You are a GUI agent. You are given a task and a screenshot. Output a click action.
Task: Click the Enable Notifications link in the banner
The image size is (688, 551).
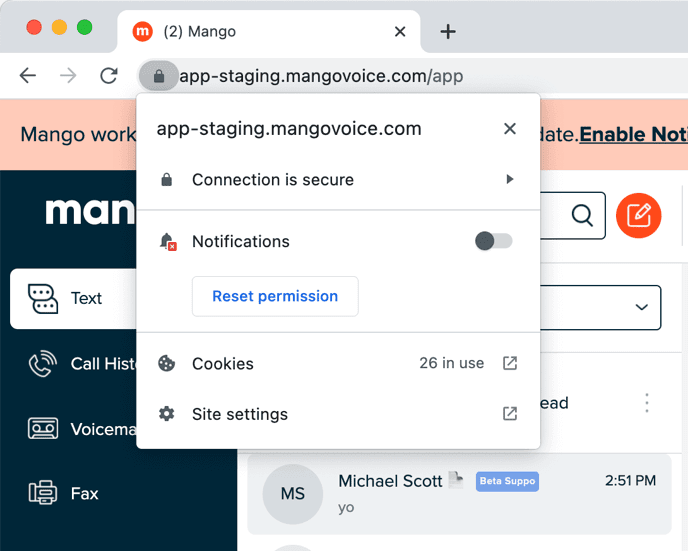[x=633, y=134]
